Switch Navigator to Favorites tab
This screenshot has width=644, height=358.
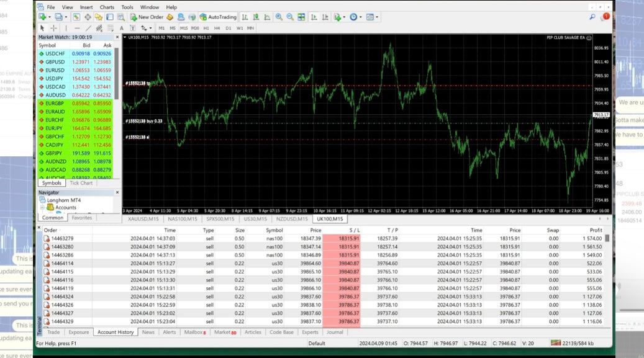tap(82, 218)
